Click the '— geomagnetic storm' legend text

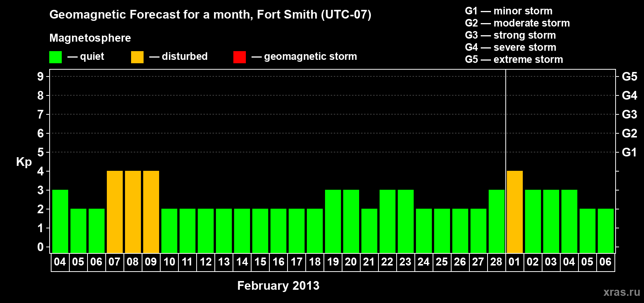pos(304,57)
